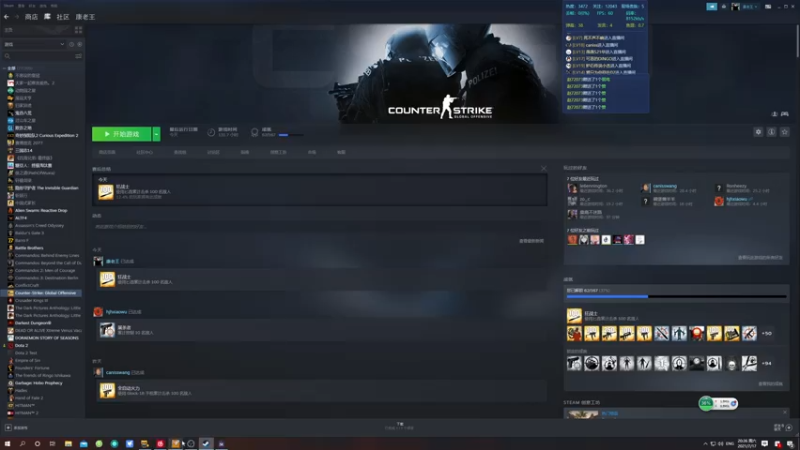Image resolution: width=800 pixels, height=450 pixels.
Task: Click the numeral one locked achievement icon
Action: 662,363
